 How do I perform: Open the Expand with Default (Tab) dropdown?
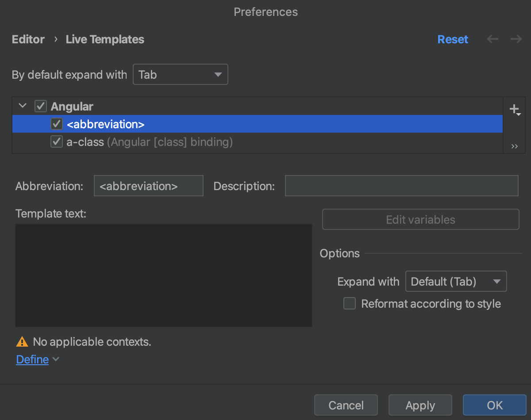[456, 282]
